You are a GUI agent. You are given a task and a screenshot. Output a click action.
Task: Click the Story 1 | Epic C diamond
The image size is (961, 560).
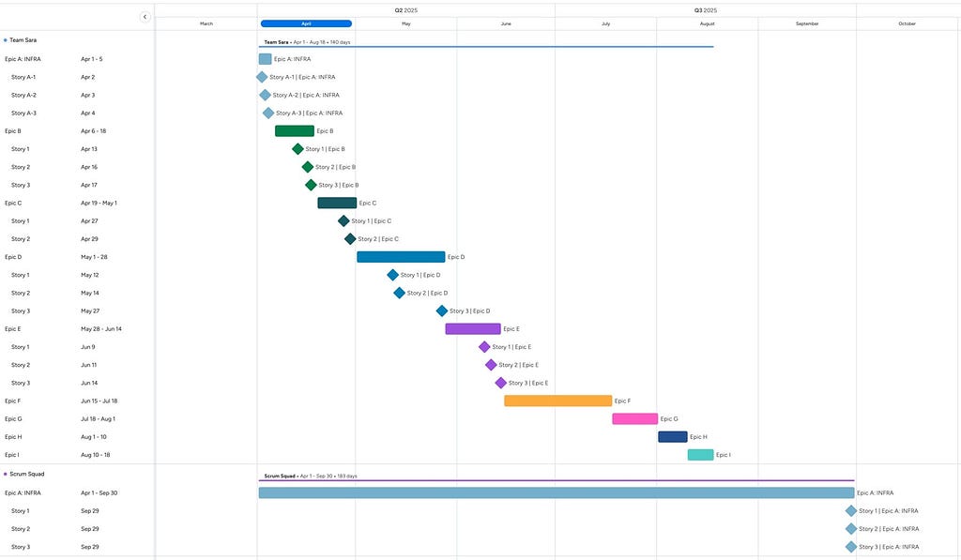(343, 221)
